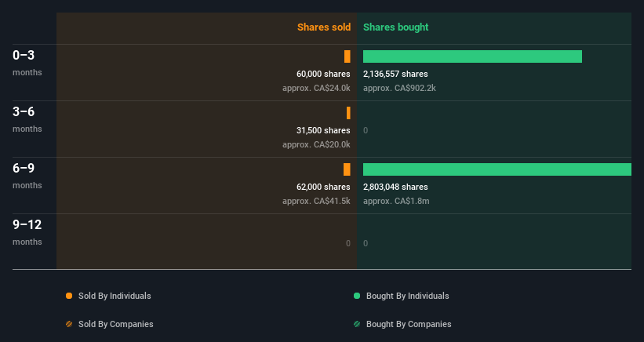Screen dimensions: 644x342
Task: Click the '6–9' months row label
Action: pos(24,168)
